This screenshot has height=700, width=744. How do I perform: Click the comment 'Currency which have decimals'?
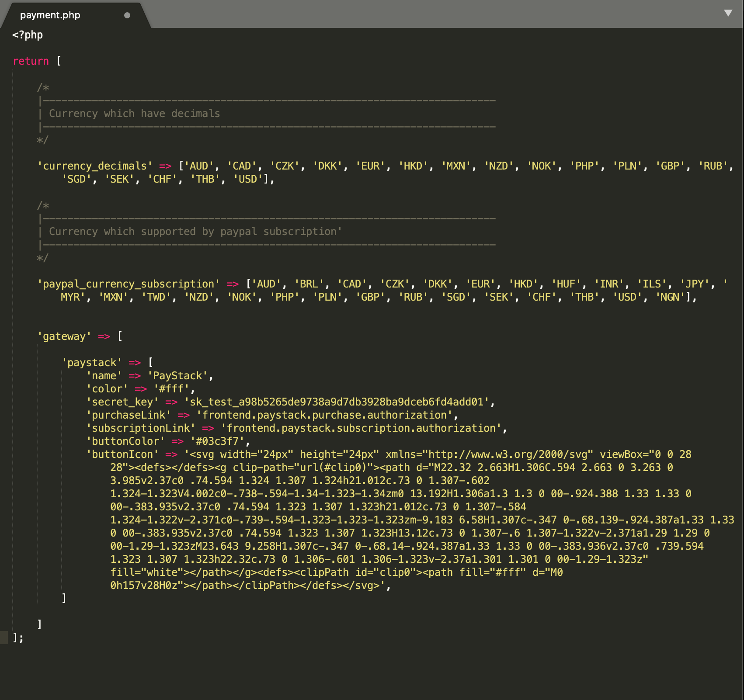click(135, 114)
